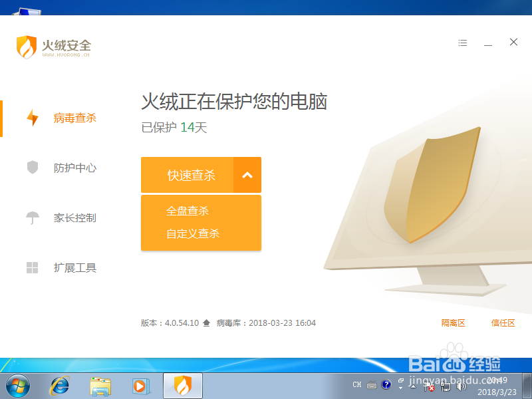Click the Huorong taskbar button
The image size is (532, 399).
[x=183, y=386]
